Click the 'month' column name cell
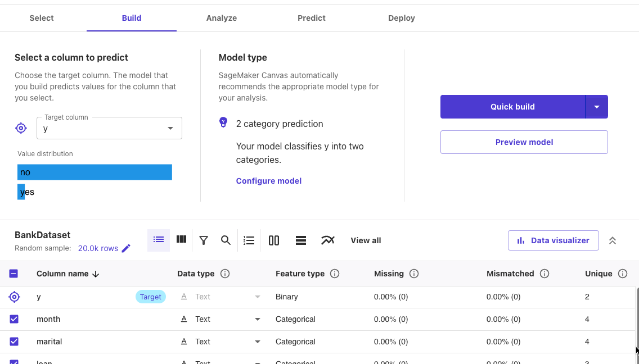The height and width of the screenshot is (364, 639). tap(48, 319)
